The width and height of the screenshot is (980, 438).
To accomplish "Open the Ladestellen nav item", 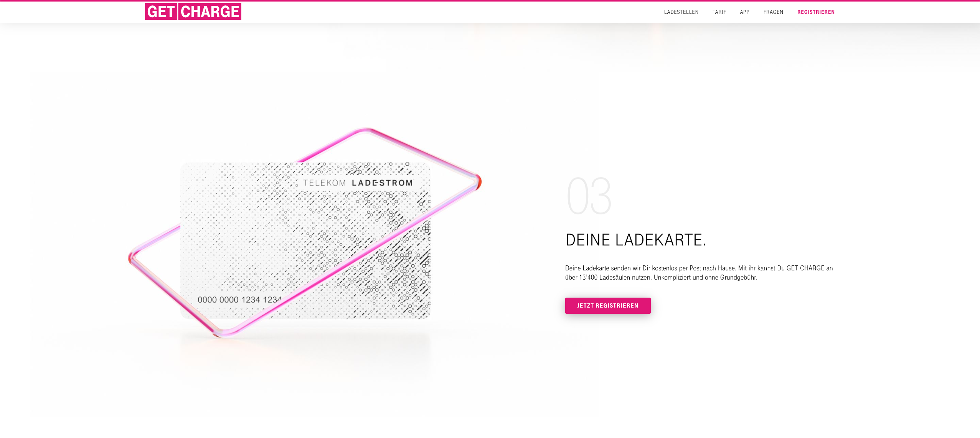I will pyautogui.click(x=681, y=12).
